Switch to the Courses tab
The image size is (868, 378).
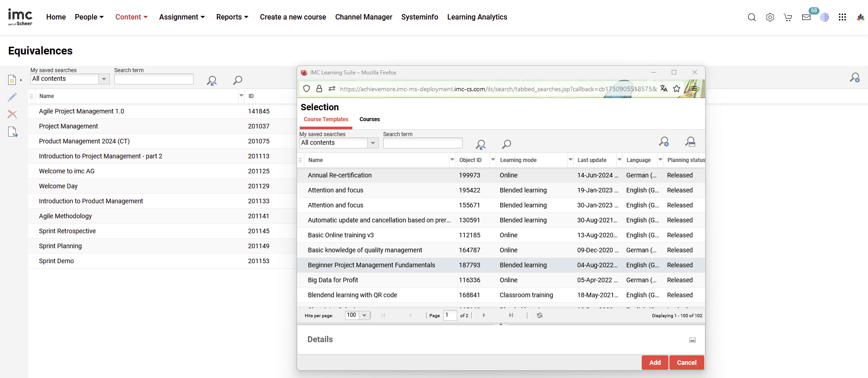[370, 119]
